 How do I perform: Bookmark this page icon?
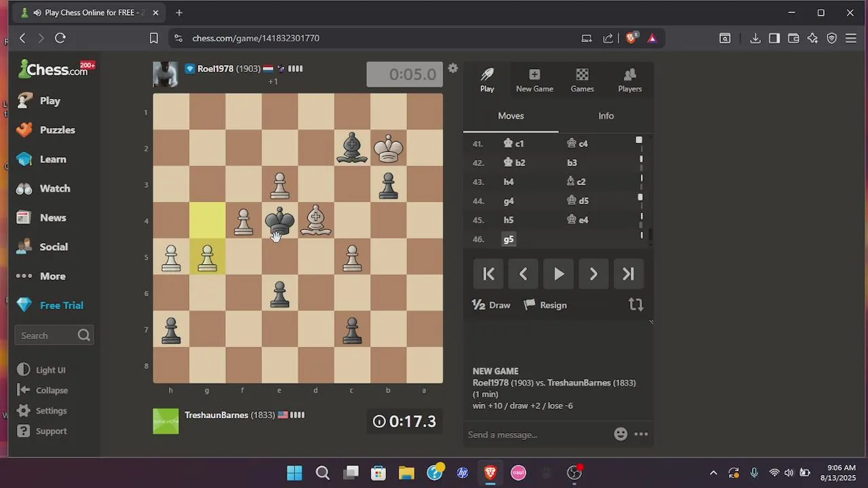pos(154,38)
